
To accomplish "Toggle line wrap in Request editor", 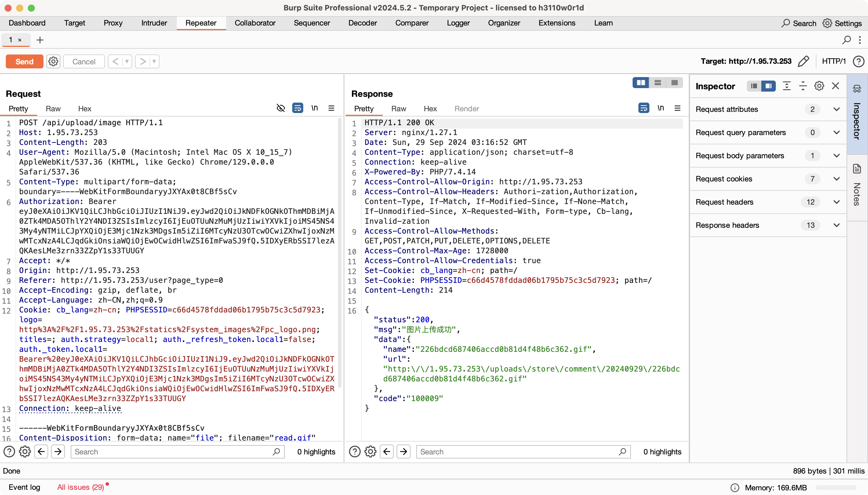I will [297, 108].
